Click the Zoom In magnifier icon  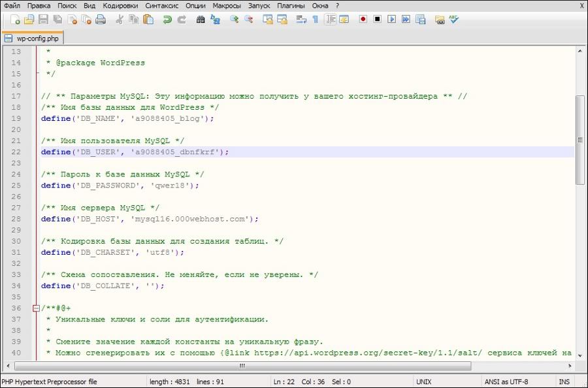point(235,20)
